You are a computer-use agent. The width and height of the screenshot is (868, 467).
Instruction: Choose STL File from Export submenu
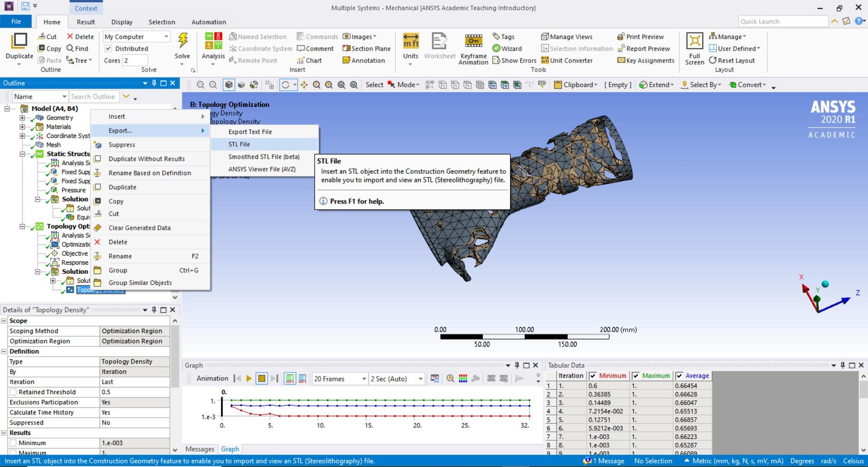point(265,144)
